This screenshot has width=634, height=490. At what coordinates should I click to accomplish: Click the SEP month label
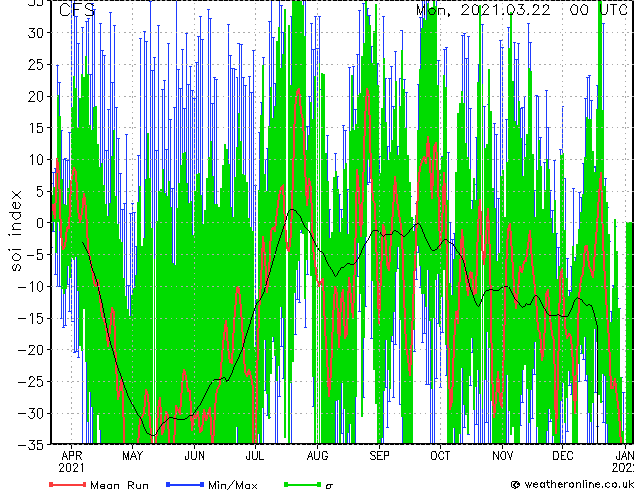(x=379, y=456)
